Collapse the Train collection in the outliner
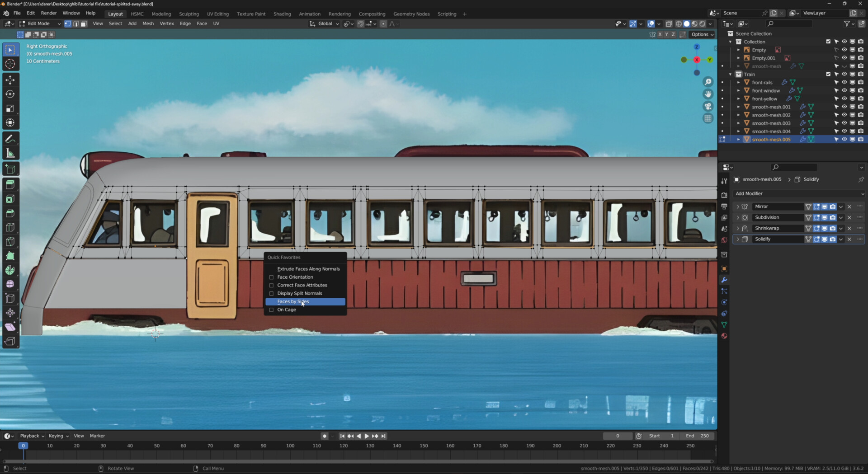The image size is (868, 474). coord(731,74)
